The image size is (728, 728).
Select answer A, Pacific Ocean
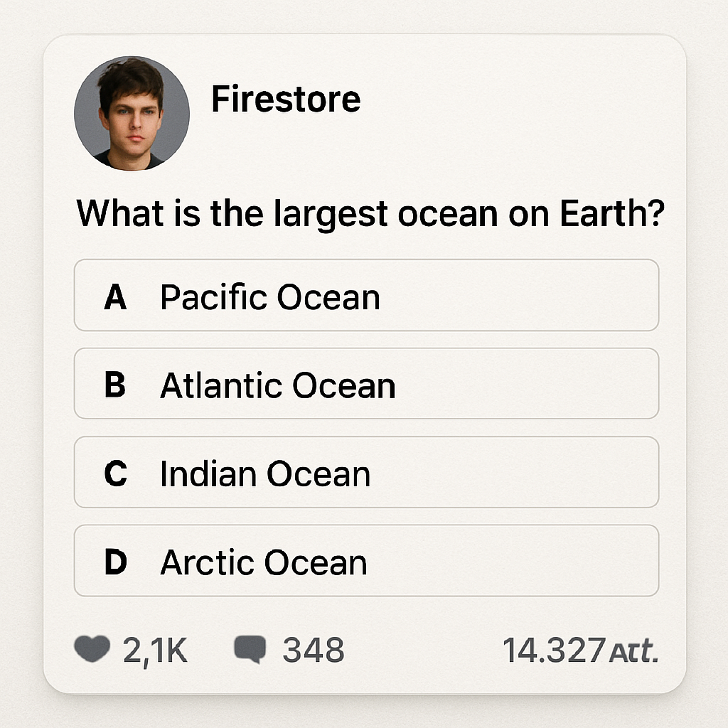[x=366, y=296]
